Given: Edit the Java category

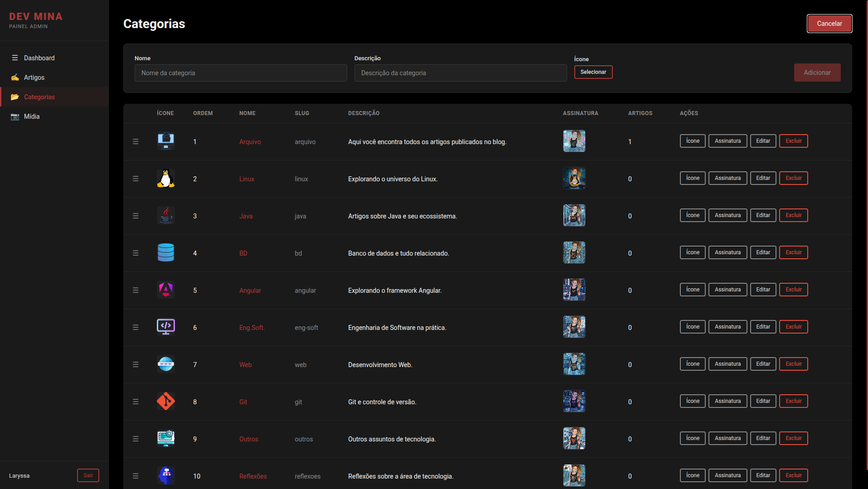Looking at the screenshot, I should (x=763, y=216).
